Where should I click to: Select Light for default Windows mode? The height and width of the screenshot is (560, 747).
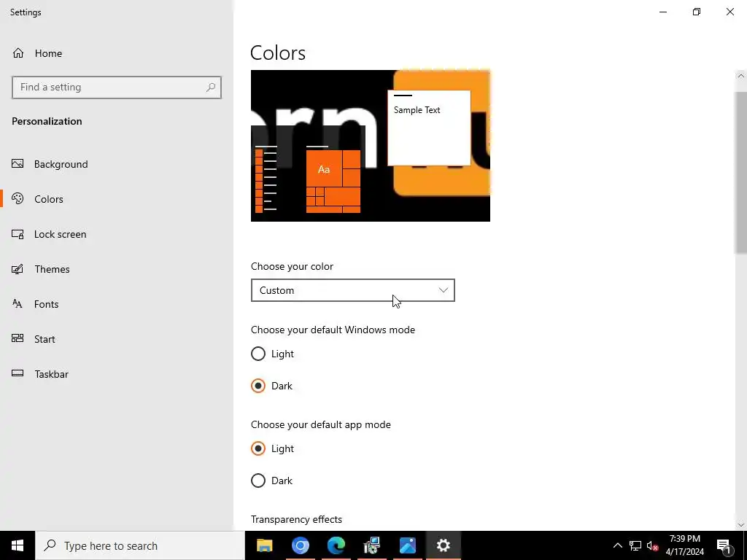click(x=273, y=354)
